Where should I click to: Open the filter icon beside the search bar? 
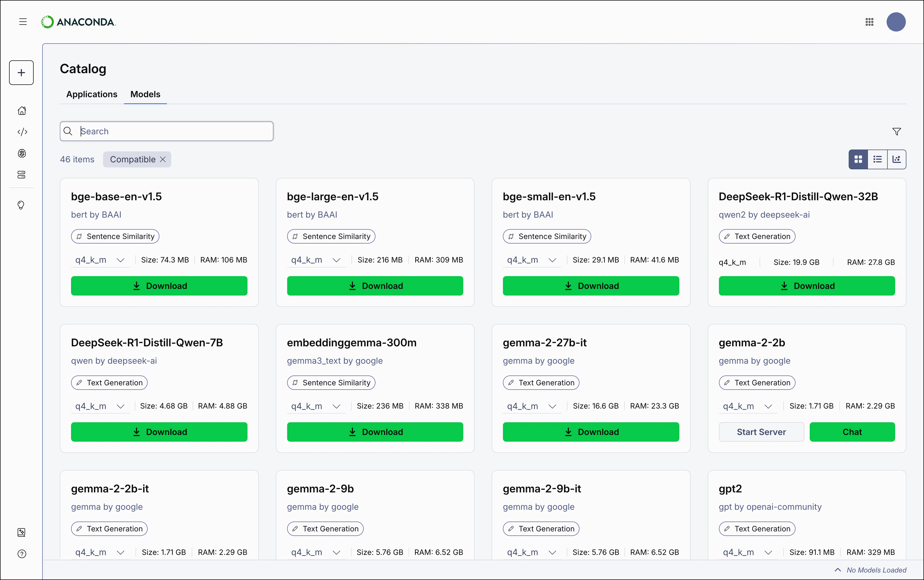(896, 131)
